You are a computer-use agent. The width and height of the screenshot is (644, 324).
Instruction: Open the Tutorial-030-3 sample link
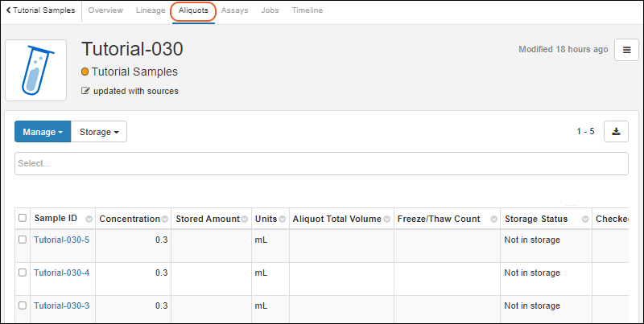click(x=61, y=306)
